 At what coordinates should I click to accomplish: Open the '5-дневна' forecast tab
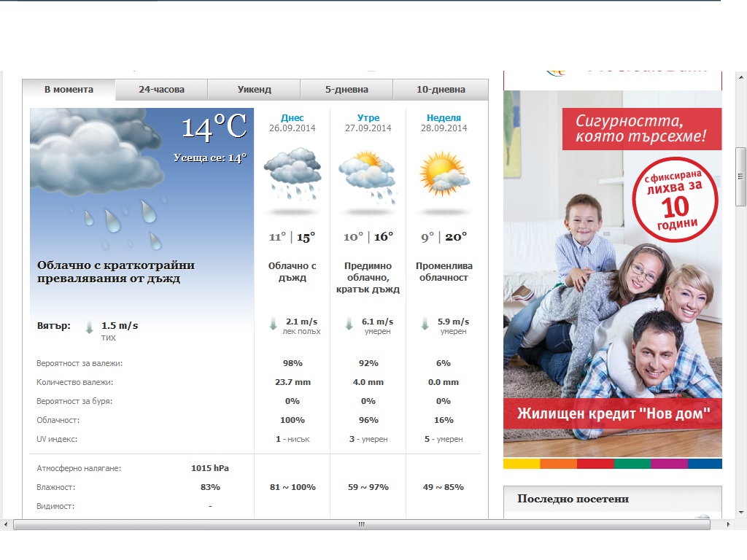[x=347, y=90]
